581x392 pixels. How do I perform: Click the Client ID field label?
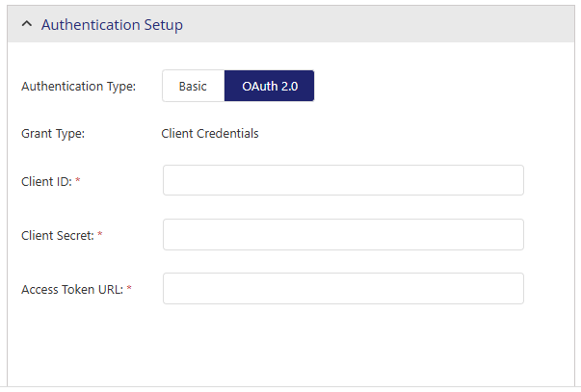[44, 181]
